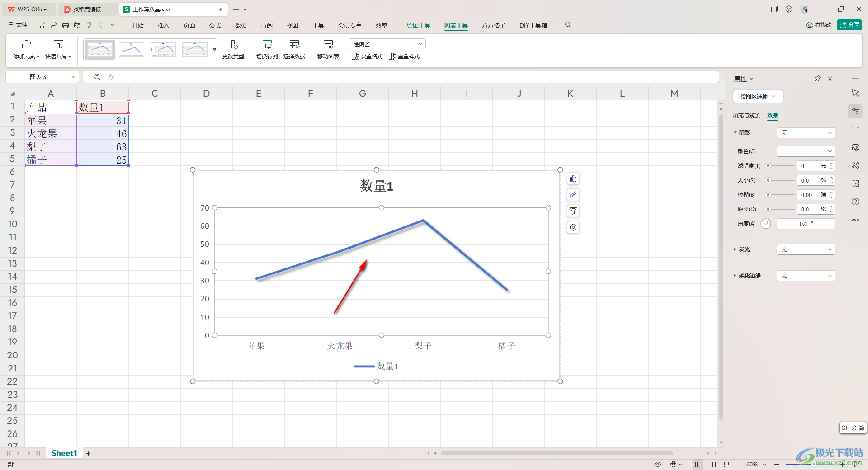Switch to normal view icon in status bar
This screenshot has width=868, height=470.
pos(698,465)
